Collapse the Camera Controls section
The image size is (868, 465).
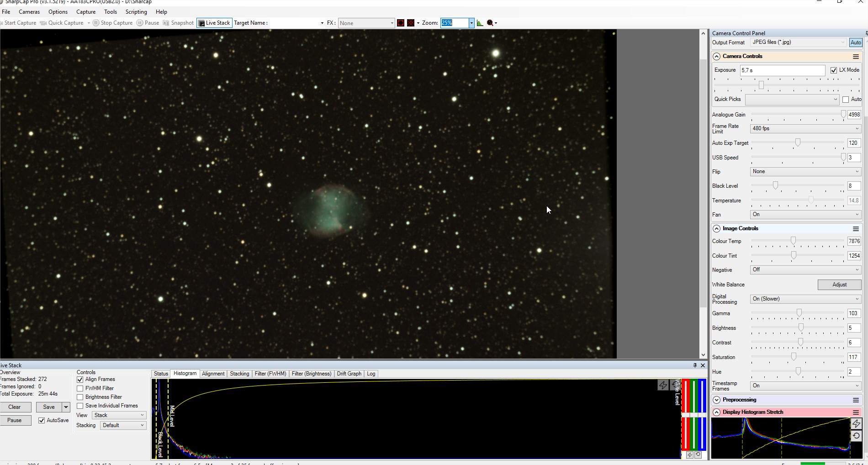point(716,57)
